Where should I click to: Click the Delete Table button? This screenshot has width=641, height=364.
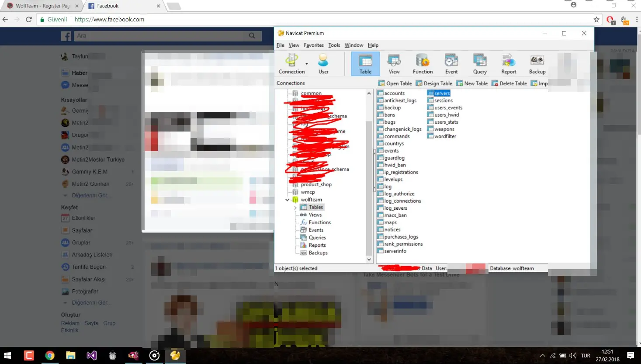509,83
